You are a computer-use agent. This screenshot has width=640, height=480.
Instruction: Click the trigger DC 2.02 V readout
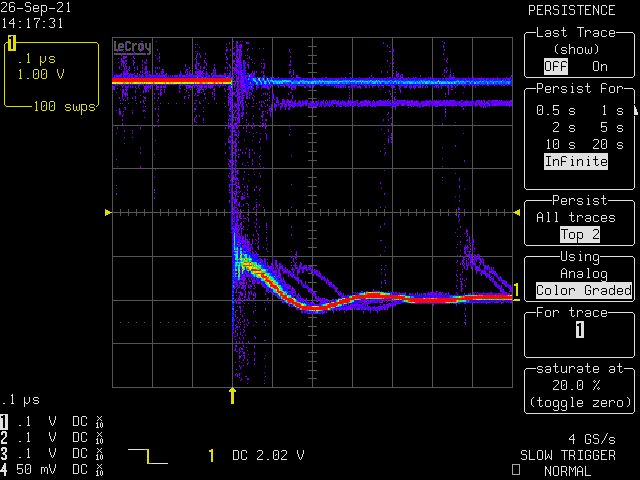pyautogui.click(x=256, y=456)
